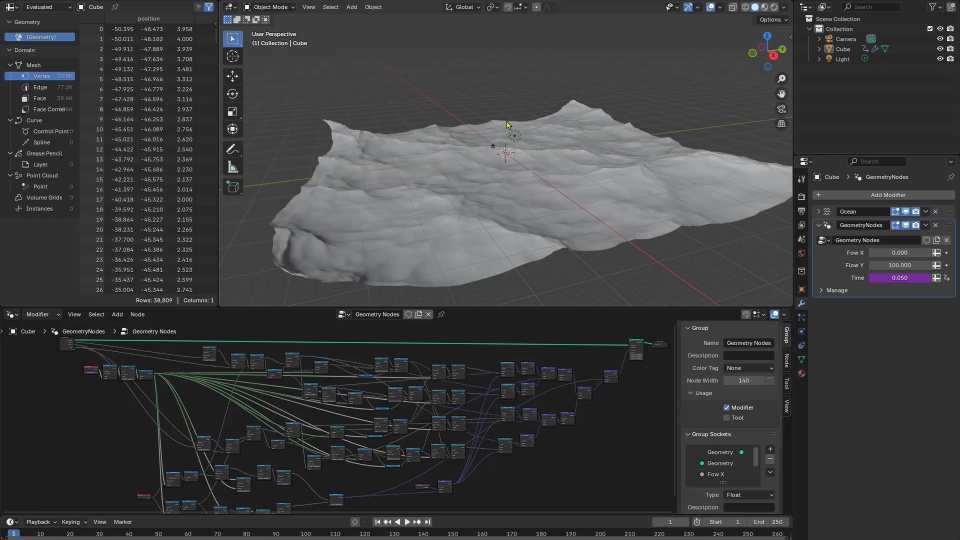Activate the Rotate tool
The height and width of the screenshot is (540, 960).
pyautogui.click(x=233, y=94)
